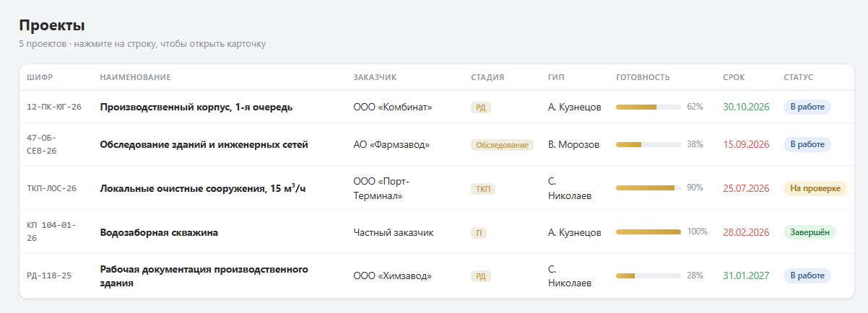Open Рабочая документация производственного здания
868x313 pixels.
click(204, 275)
